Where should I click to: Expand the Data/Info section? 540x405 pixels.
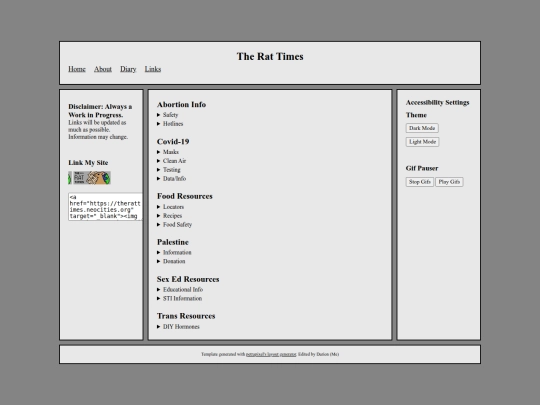click(171, 178)
